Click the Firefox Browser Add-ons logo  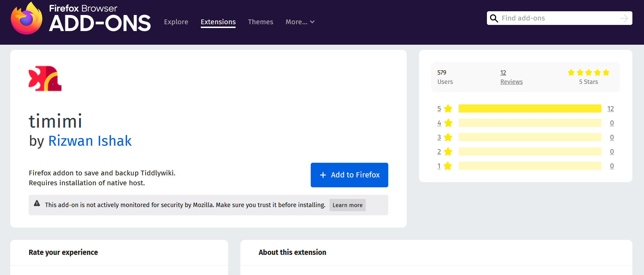81,18
